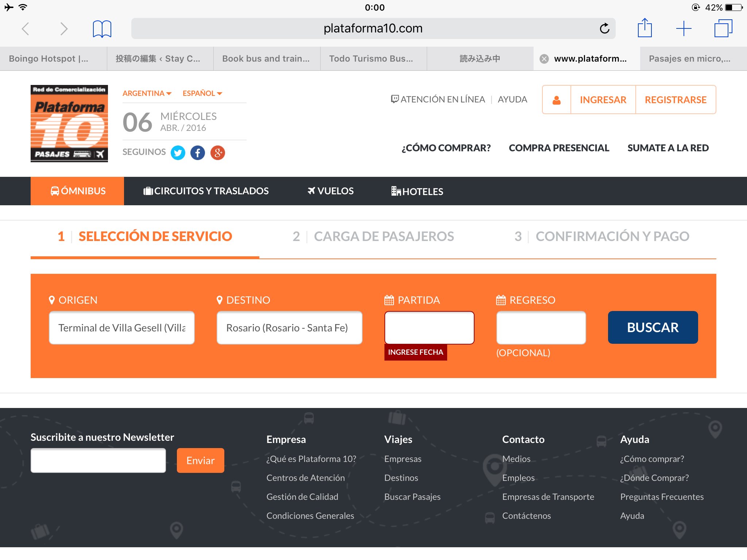Select the HOTELES tab
Screen dimensions: 747x560
417,191
